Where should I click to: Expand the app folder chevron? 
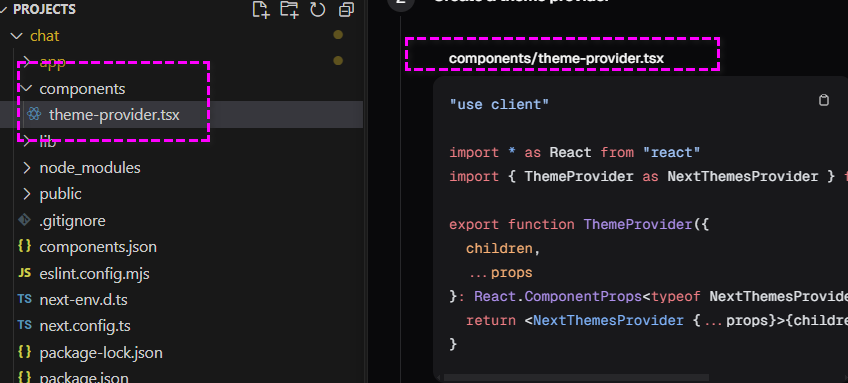point(26,62)
